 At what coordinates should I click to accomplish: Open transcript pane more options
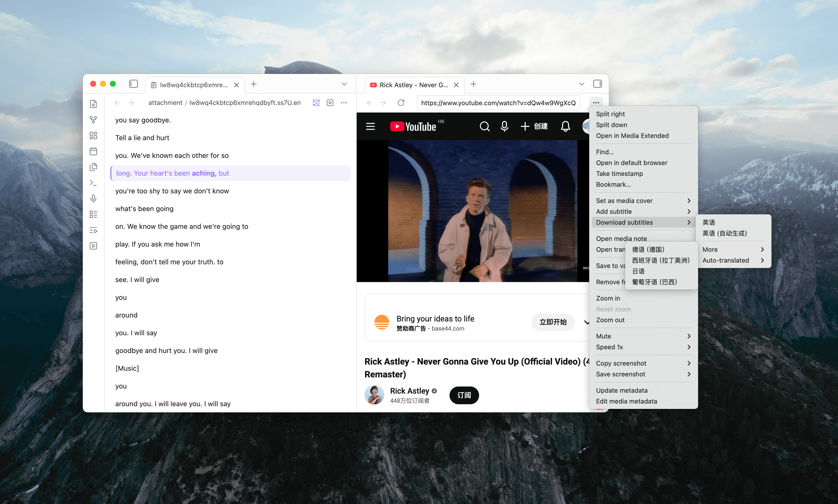coord(344,102)
